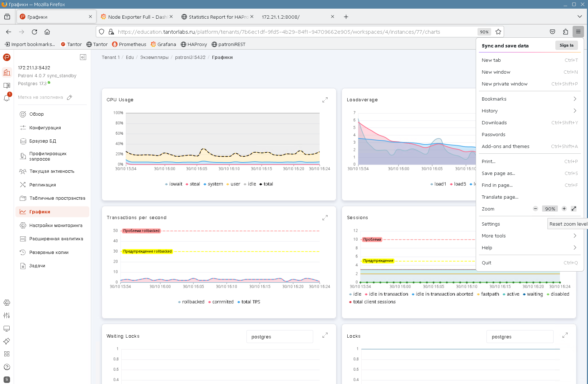This screenshot has width=588, height=384.
Task: Toggle the iowait series in CPU legend
Action: pos(174,184)
